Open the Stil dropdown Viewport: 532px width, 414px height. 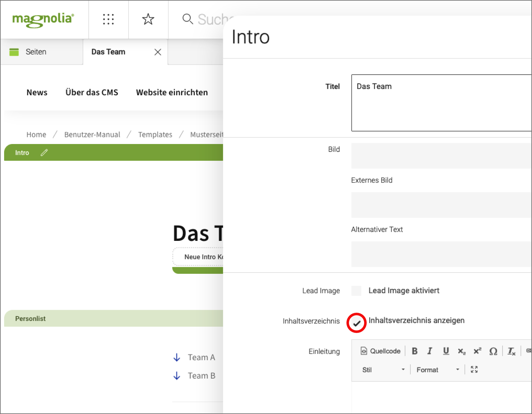coord(383,370)
